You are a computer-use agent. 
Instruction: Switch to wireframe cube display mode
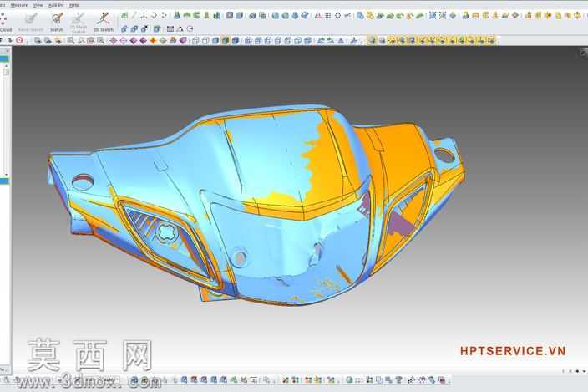[x=195, y=40]
